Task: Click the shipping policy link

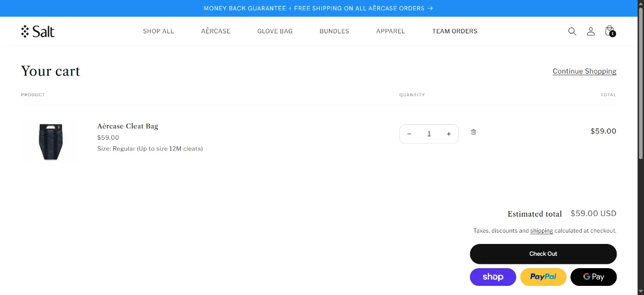Action: (x=541, y=231)
